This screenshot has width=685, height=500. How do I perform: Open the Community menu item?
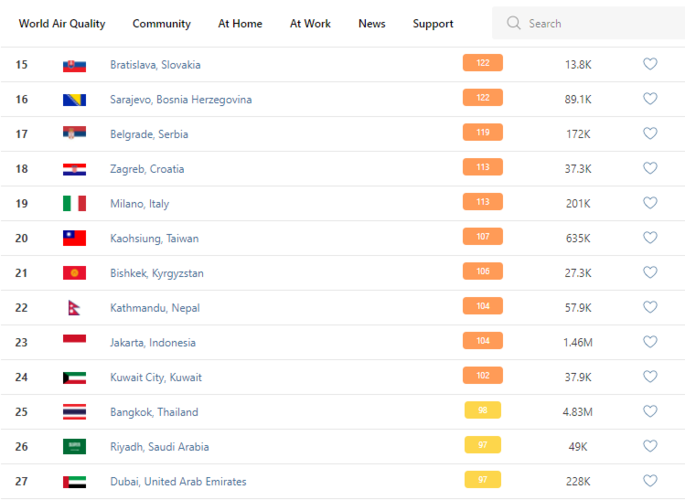pos(161,24)
